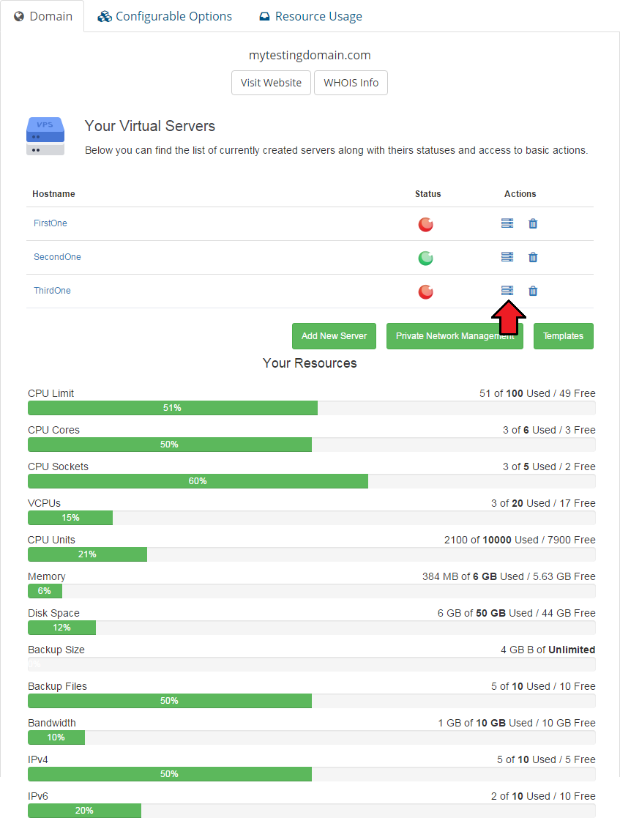The width and height of the screenshot is (620, 840).
Task: Open the Resource Usage tab
Action: 310,16
